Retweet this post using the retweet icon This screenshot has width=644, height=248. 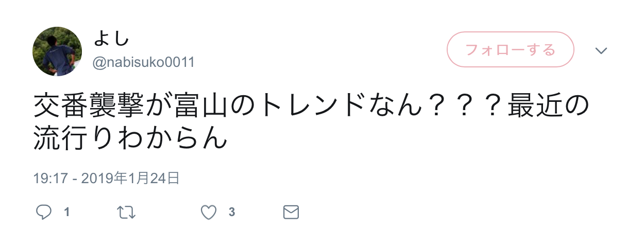pos(126,212)
